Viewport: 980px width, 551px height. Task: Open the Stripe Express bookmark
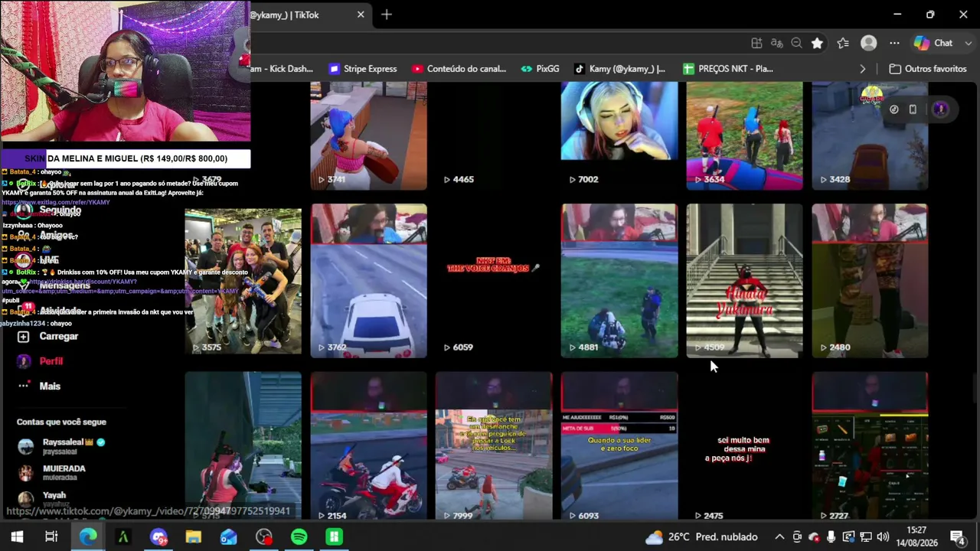pos(362,69)
